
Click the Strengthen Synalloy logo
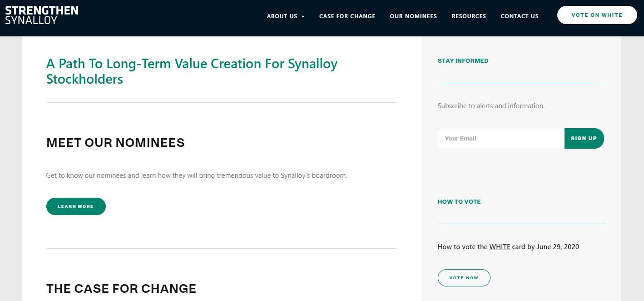(x=42, y=15)
